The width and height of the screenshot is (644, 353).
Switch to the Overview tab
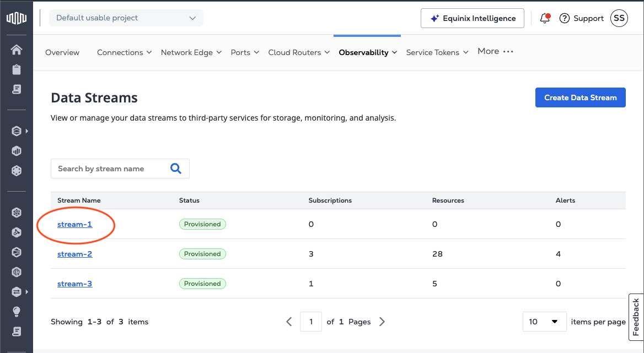coord(62,52)
